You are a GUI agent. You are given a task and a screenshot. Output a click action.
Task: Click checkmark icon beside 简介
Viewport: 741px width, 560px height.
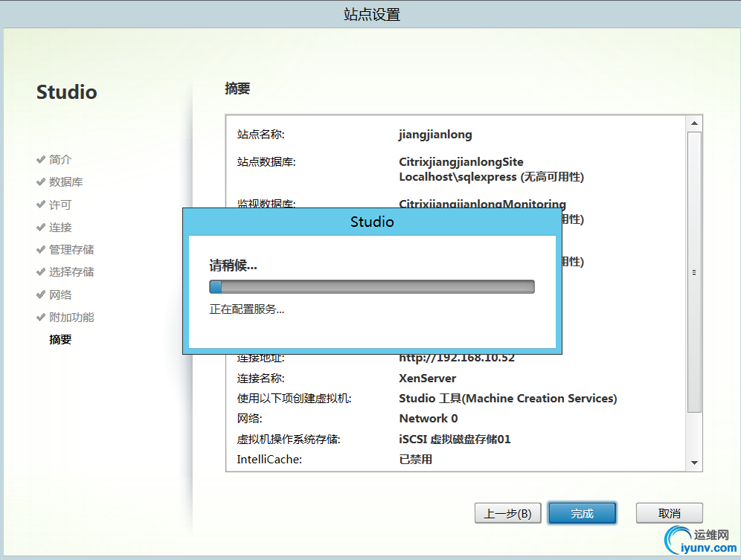pos(41,159)
